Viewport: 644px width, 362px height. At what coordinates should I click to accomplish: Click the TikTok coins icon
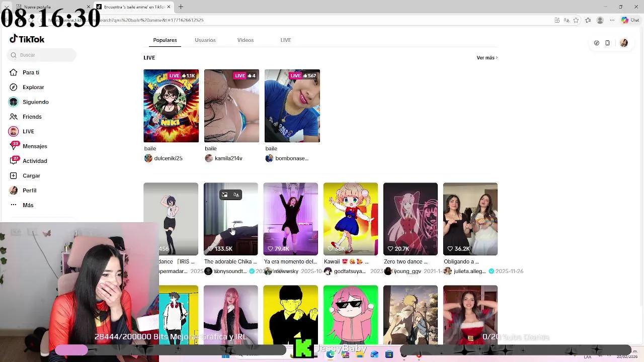tap(597, 43)
